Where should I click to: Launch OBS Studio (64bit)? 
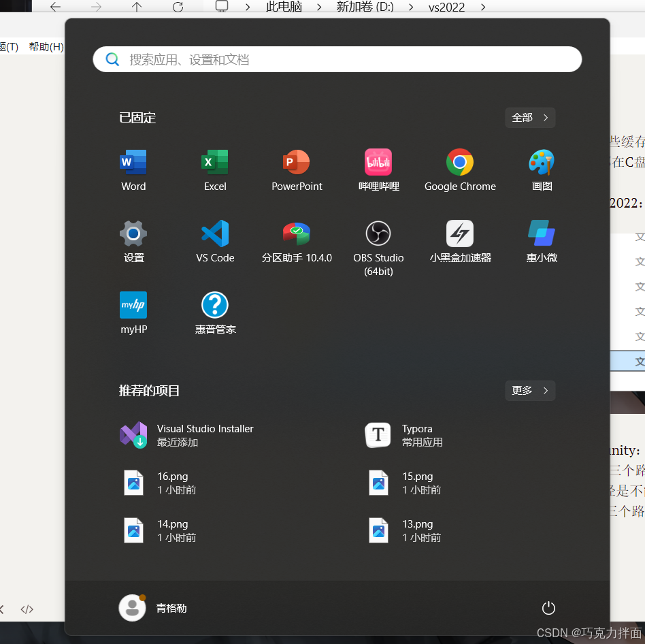pyautogui.click(x=378, y=248)
